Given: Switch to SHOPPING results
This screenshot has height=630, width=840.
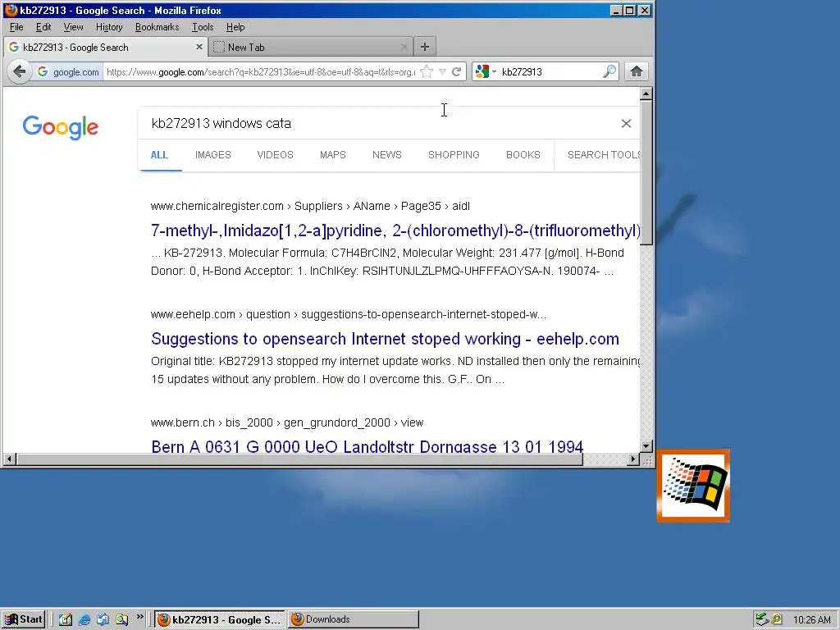Looking at the screenshot, I should [454, 155].
